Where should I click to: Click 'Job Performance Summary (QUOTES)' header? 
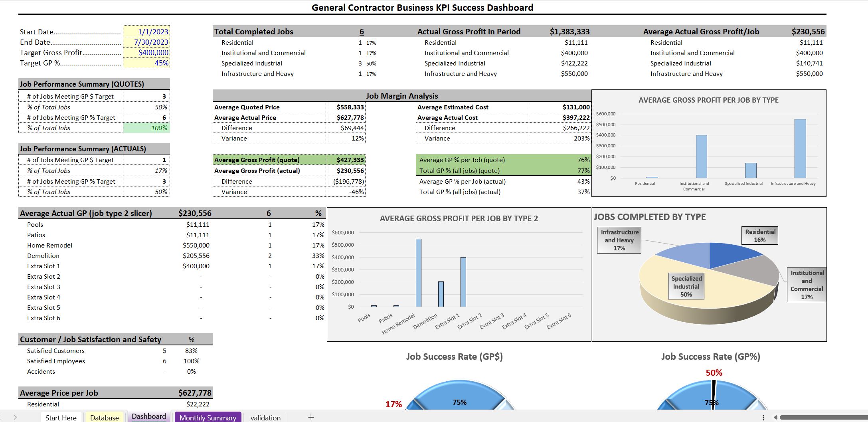point(82,84)
